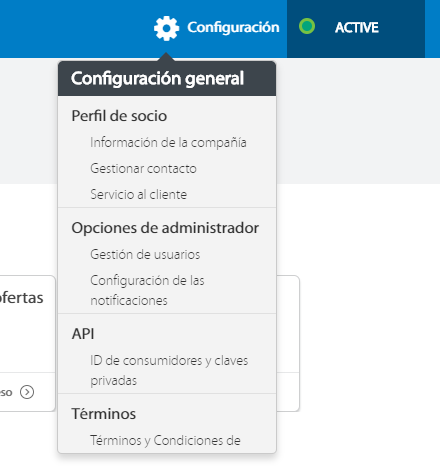Open Información de la compañía
This screenshot has height=466, width=440.
click(x=168, y=143)
